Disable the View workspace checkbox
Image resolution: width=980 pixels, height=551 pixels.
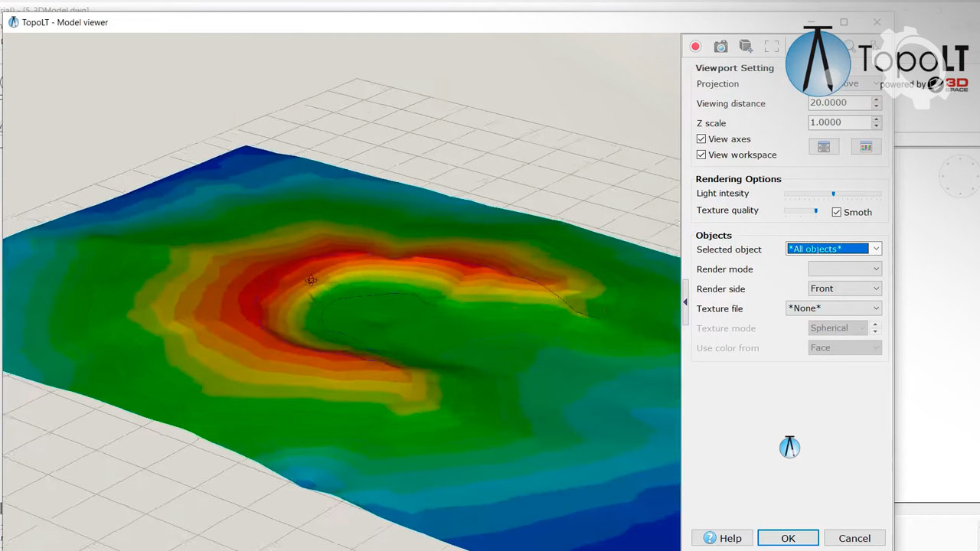[x=701, y=155]
